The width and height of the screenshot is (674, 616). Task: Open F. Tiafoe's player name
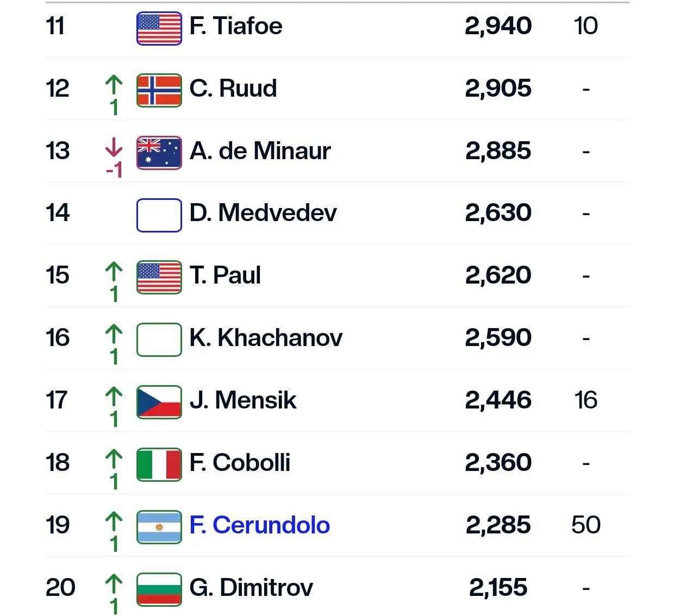coord(236,26)
